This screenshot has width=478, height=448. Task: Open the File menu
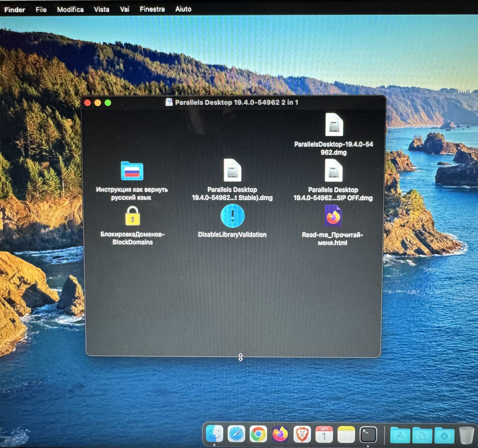coord(41,10)
